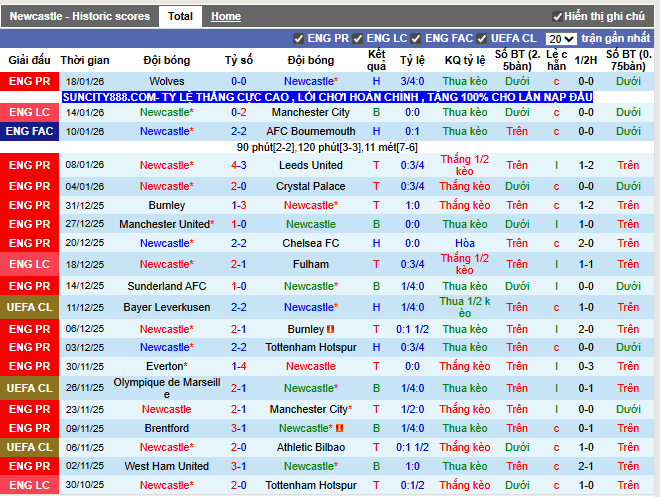Image resolution: width=661 pixels, height=497 pixels.
Task: Open the Home tab link
Action: [x=226, y=16]
